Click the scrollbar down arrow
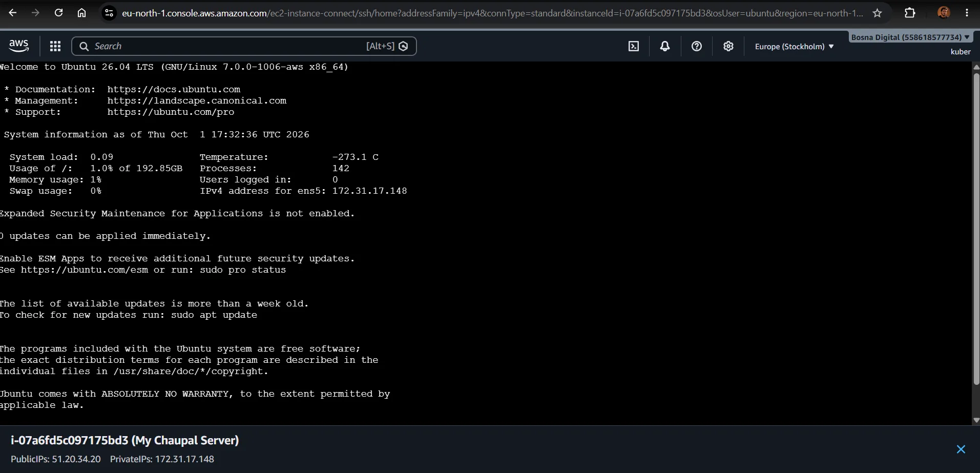 976,420
